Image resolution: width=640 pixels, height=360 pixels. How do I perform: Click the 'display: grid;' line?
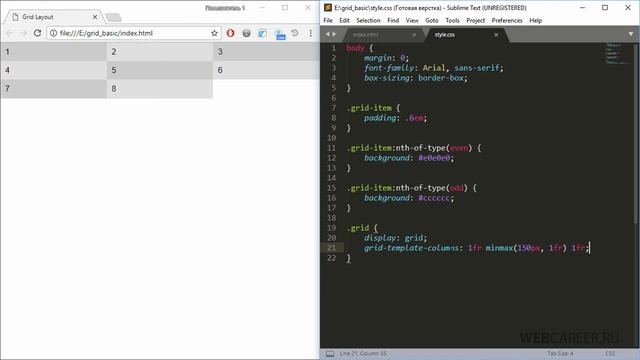395,238
